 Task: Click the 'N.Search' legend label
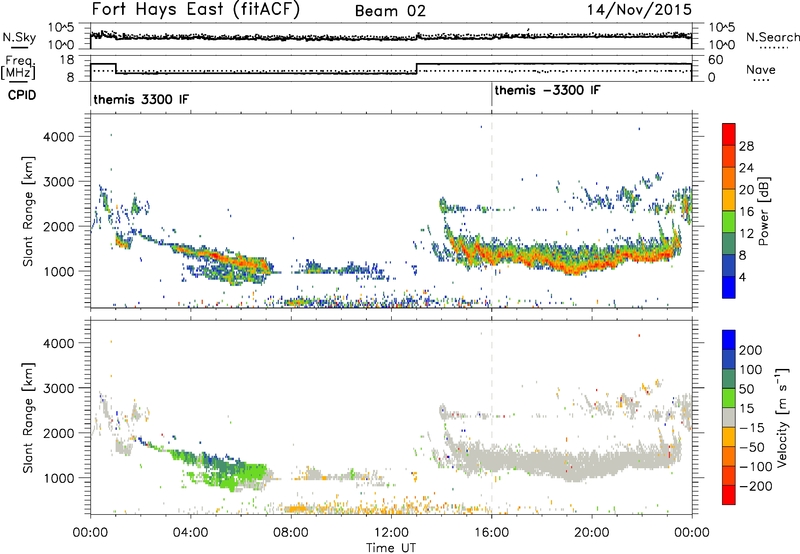772,37
